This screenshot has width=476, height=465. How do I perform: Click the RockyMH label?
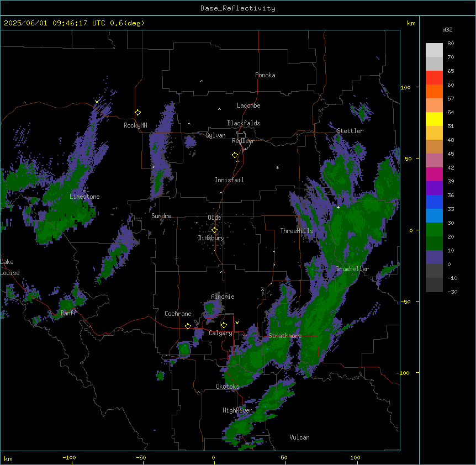point(135,125)
